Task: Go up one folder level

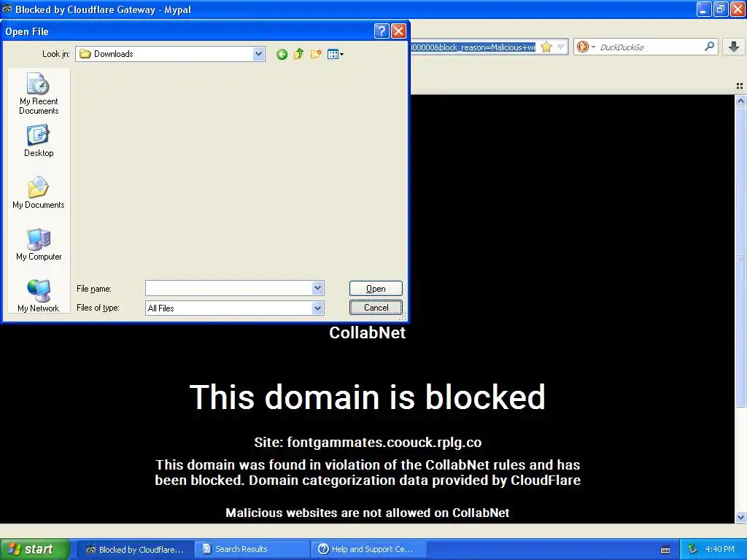Action: tap(298, 54)
